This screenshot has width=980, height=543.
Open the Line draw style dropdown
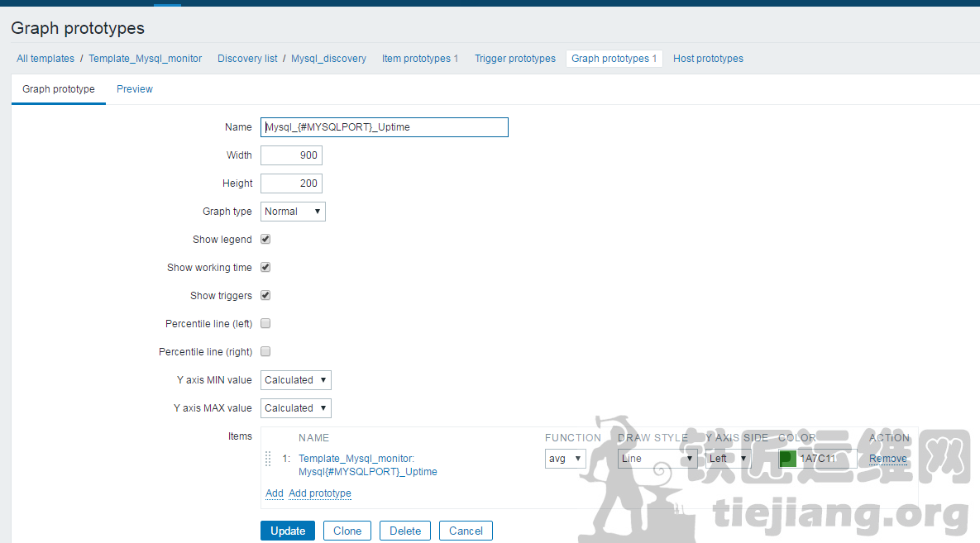coord(657,459)
